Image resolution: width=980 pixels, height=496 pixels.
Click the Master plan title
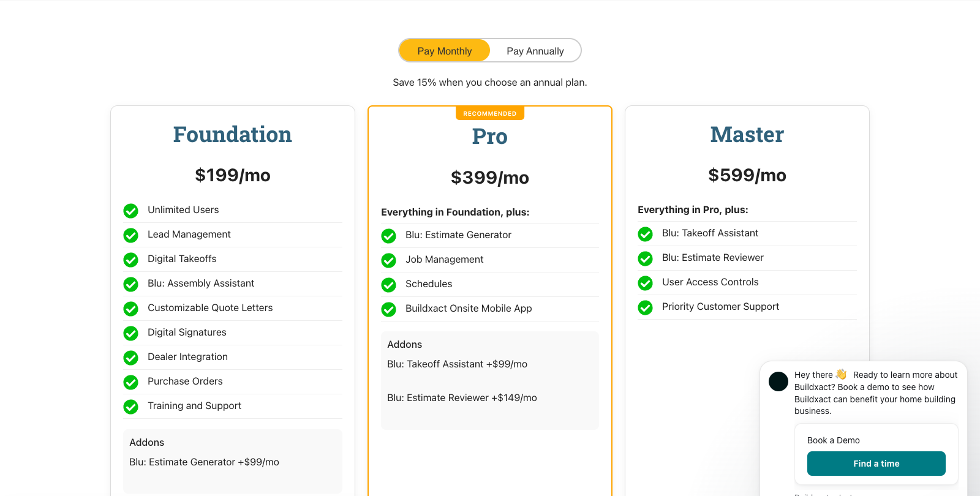[x=747, y=135]
